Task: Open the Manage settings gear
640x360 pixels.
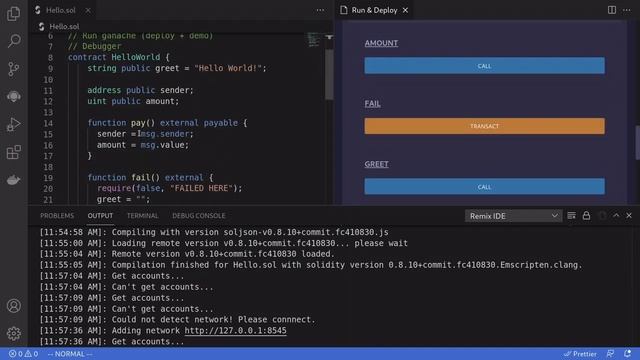Action: click(x=13, y=333)
